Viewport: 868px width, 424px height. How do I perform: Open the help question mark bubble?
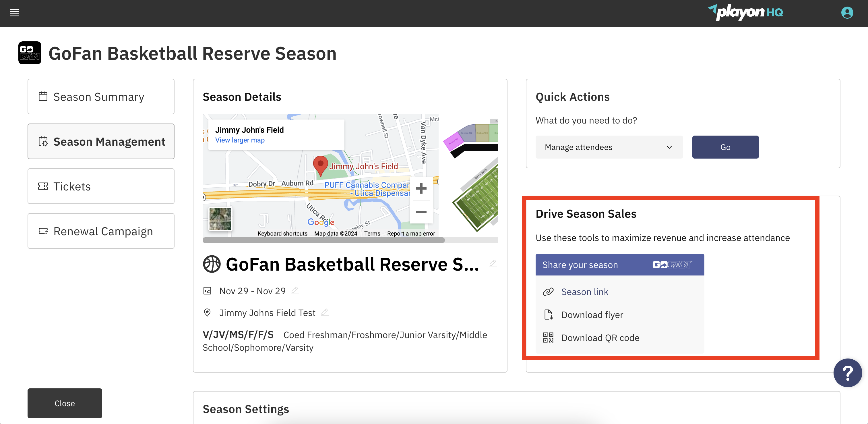click(848, 373)
